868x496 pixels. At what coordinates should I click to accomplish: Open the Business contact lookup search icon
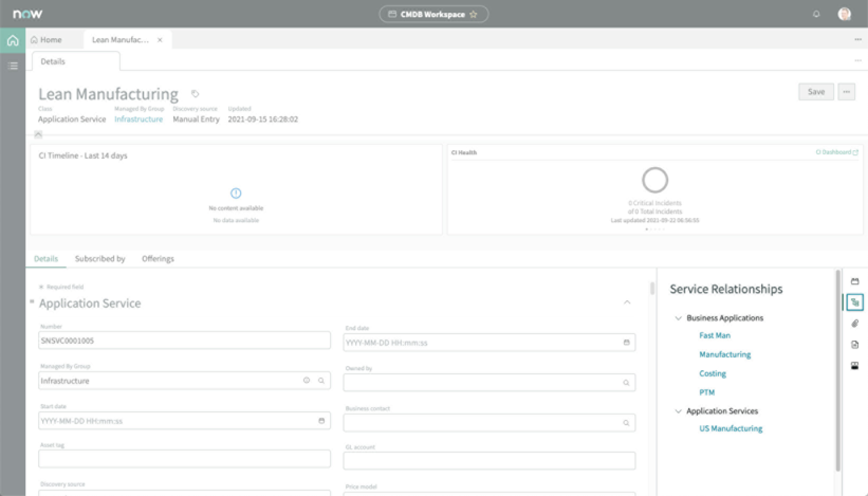626,423
